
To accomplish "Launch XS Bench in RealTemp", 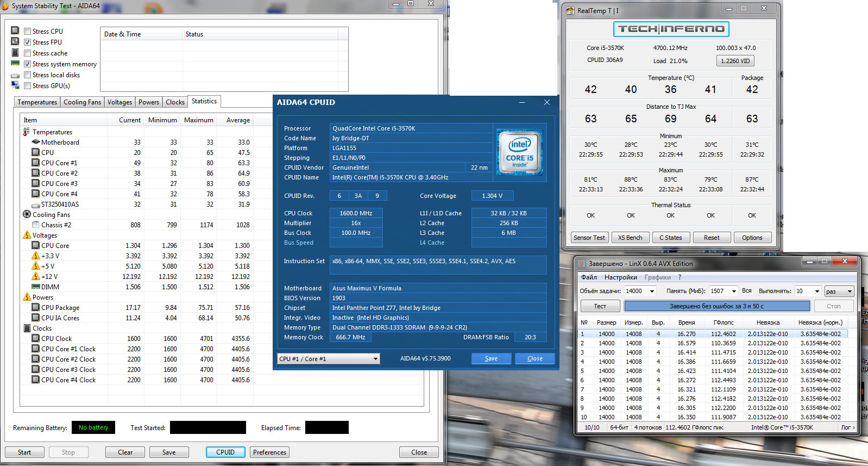I will [x=630, y=238].
